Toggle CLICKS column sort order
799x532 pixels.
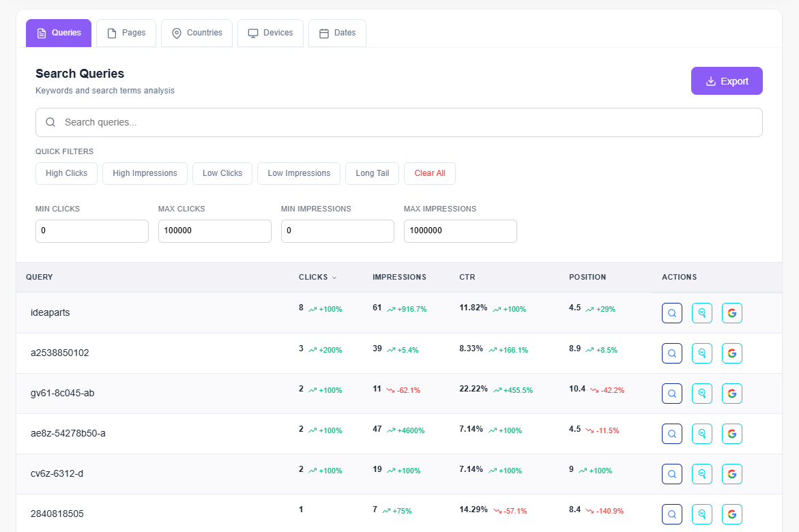click(x=317, y=277)
